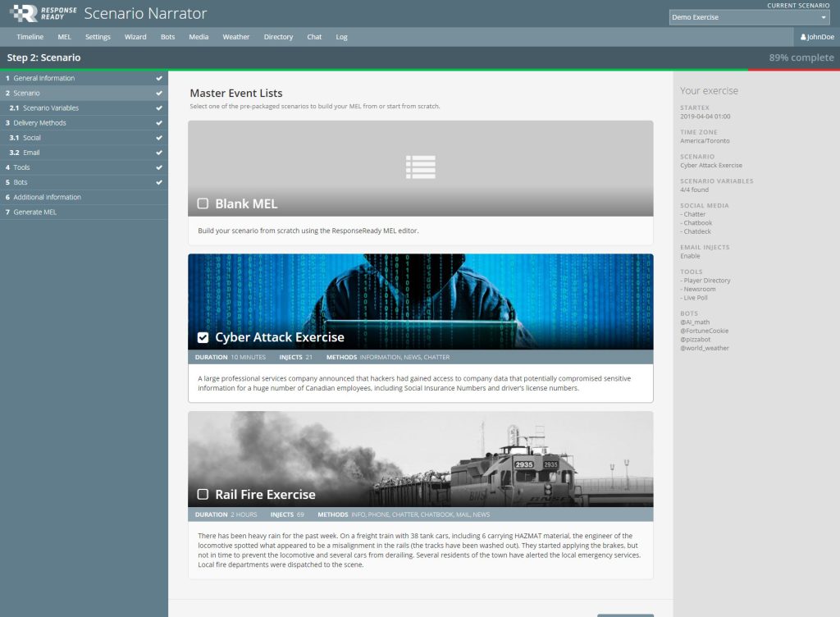Viewport: 840px width, 617px height.
Task: Uncheck the Cyber Attack Exercise scenario
Action: click(202, 336)
